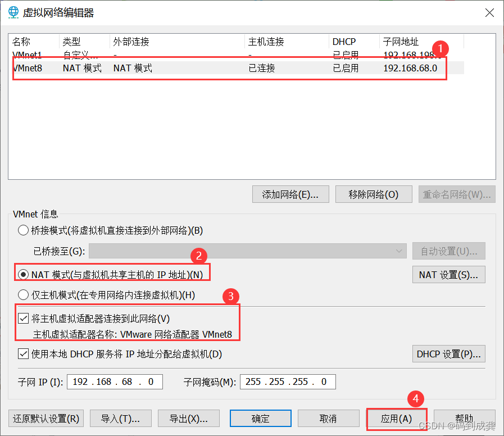This screenshot has width=504, height=436.
Task: Disable 使用本地DHCP服务 checkbox
Action: 22,354
